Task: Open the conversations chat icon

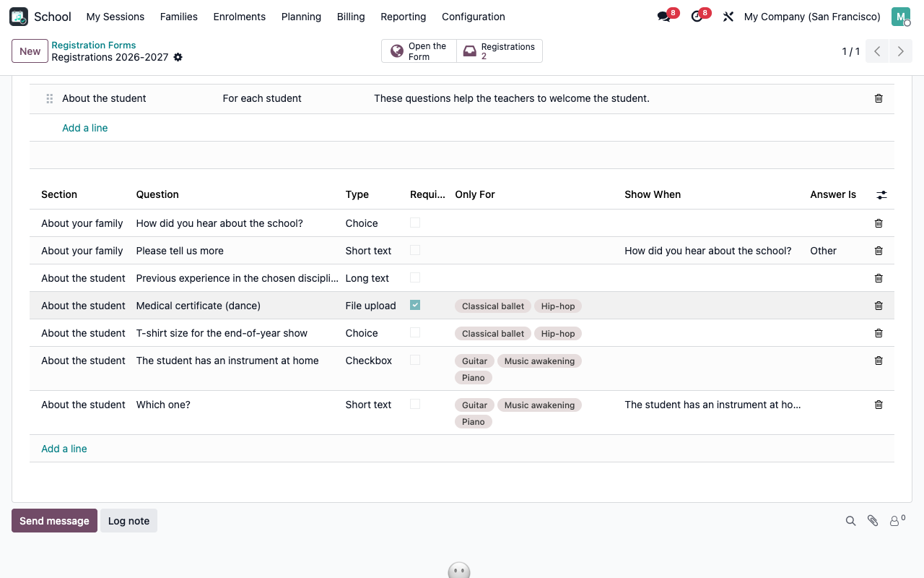Action: (664, 17)
